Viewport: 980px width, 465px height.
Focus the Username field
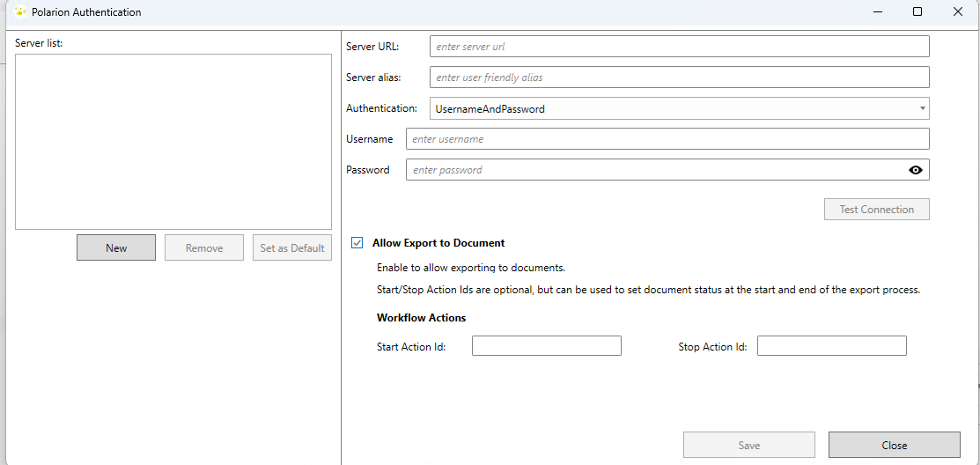point(667,139)
